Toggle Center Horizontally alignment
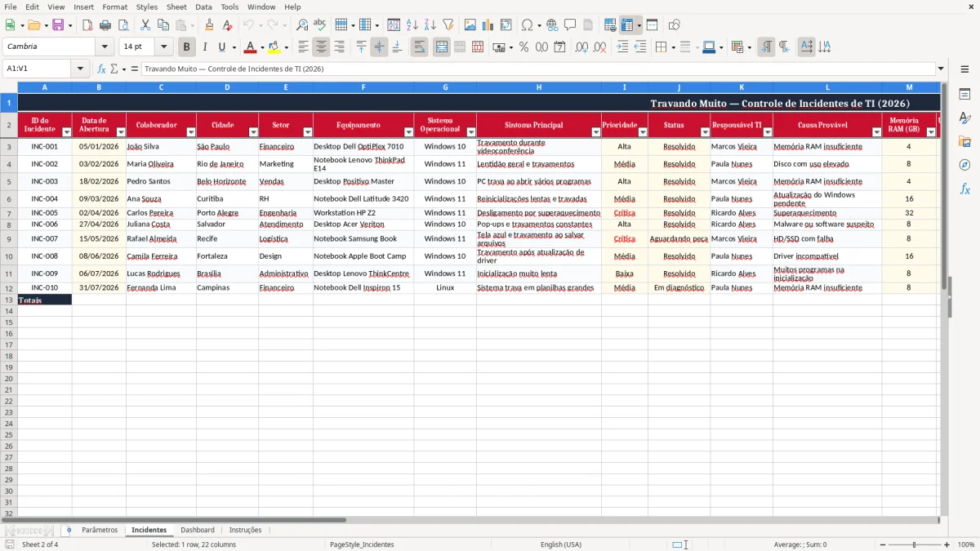 (x=322, y=47)
